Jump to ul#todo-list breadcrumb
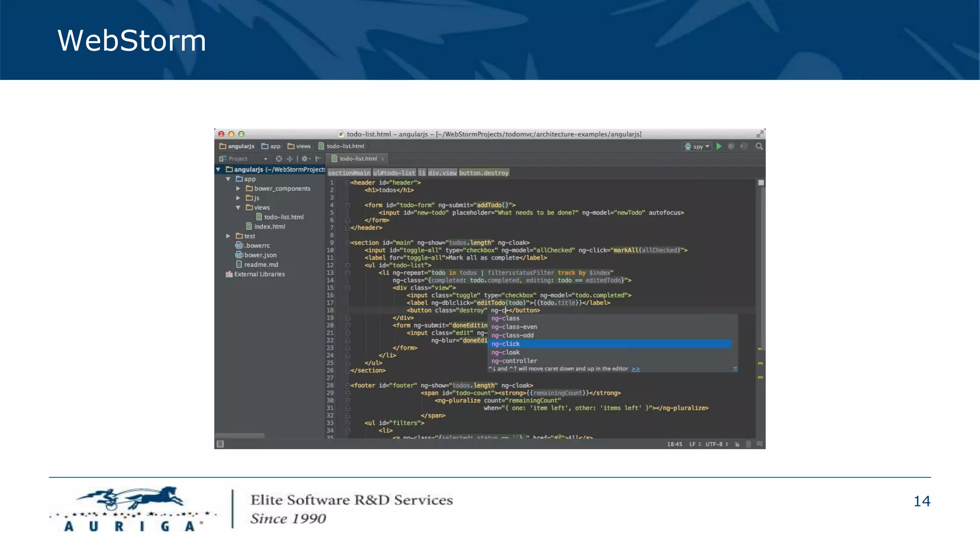The image size is (980, 551). (394, 173)
